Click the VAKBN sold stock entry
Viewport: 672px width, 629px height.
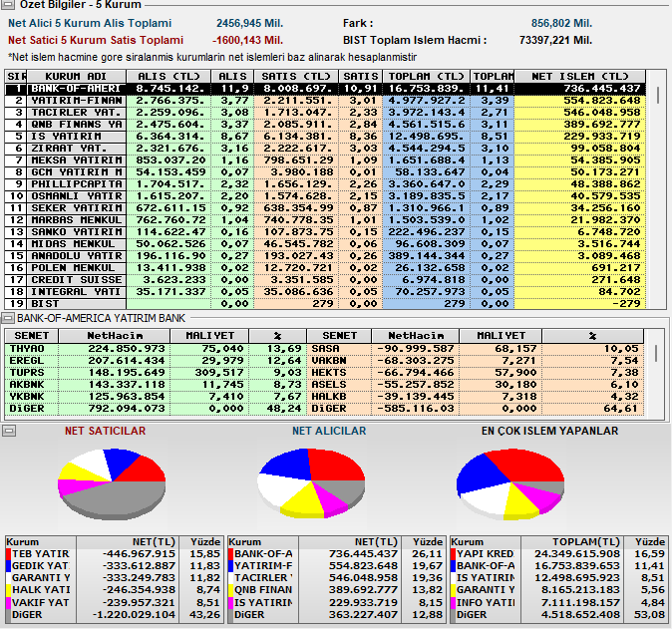[476, 361]
